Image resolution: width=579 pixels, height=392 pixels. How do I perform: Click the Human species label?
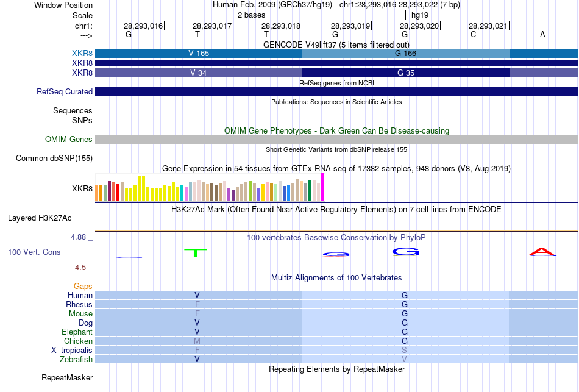point(80,295)
